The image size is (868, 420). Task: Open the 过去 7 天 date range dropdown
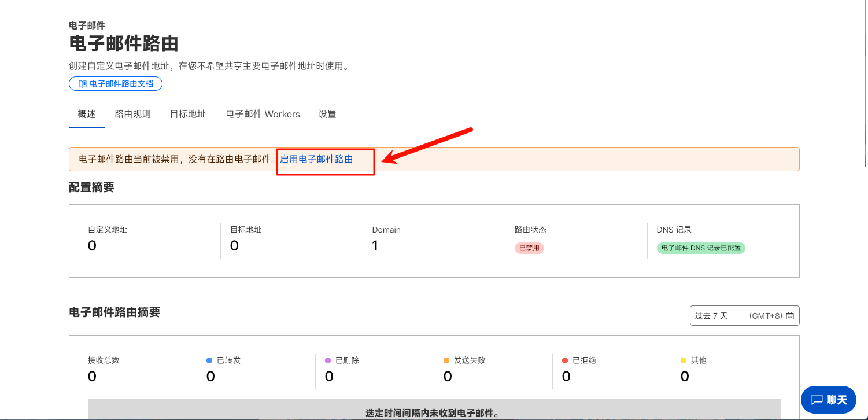point(744,316)
